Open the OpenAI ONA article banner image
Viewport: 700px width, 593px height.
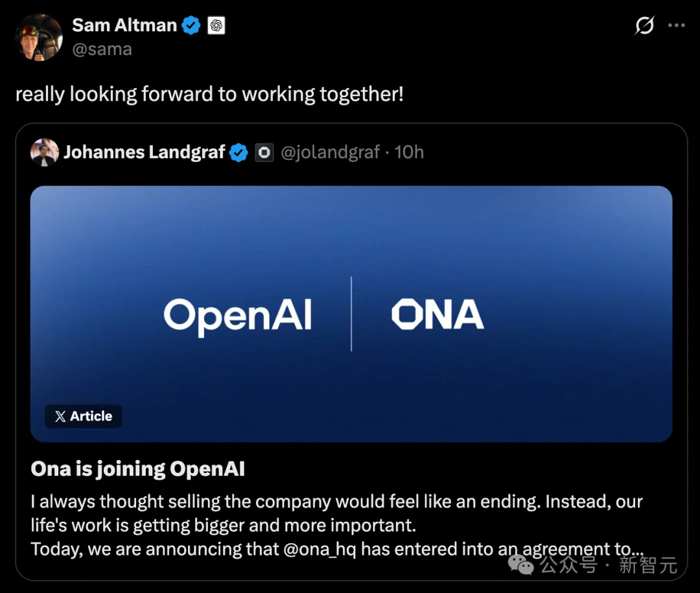pyautogui.click(x=351, y=314)
